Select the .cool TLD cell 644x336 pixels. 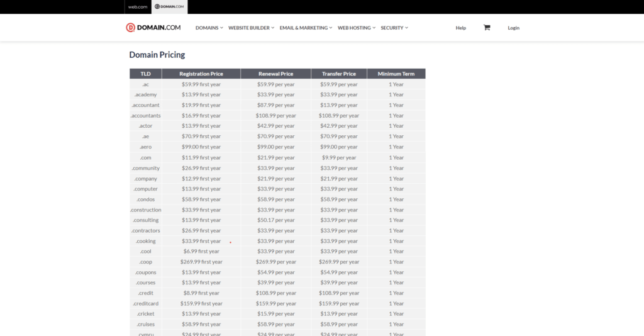coord(146,251)
